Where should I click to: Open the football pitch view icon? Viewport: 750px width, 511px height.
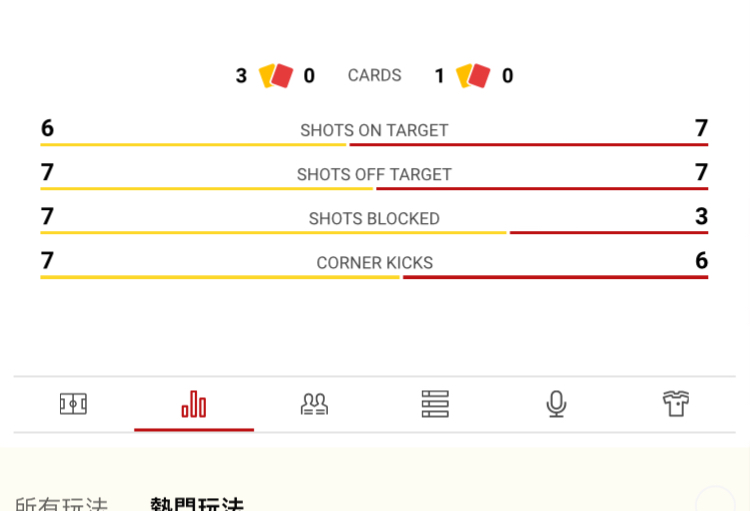tap(73, 404)
